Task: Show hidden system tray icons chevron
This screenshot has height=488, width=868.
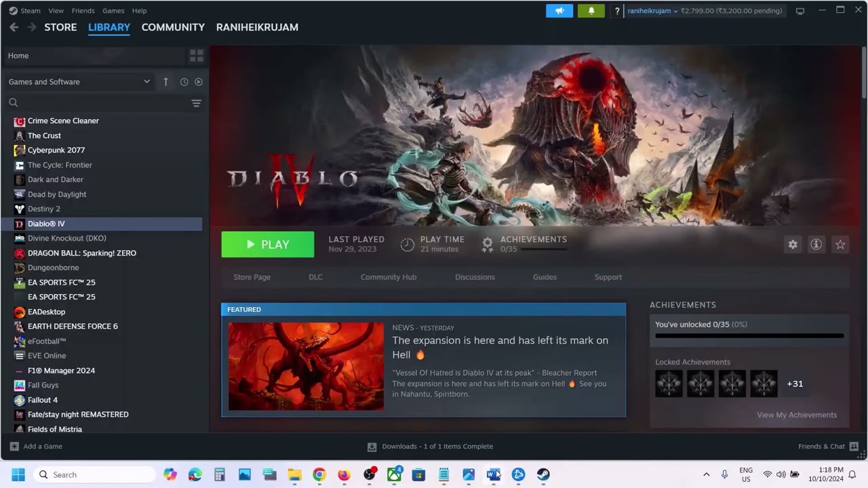Action: [706, 474]
